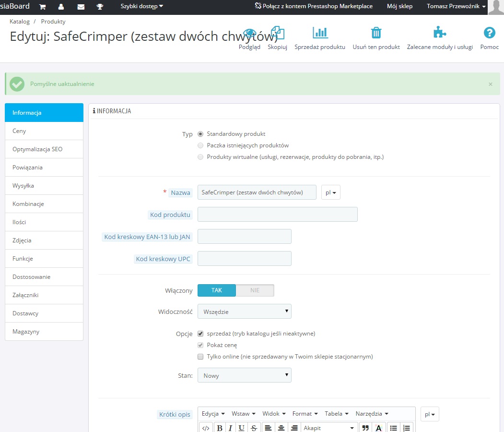The height and width of the screenshot is (432, 504).
Task: Open the Akapit paragraph format dropdown
Action: pos(328,428)
